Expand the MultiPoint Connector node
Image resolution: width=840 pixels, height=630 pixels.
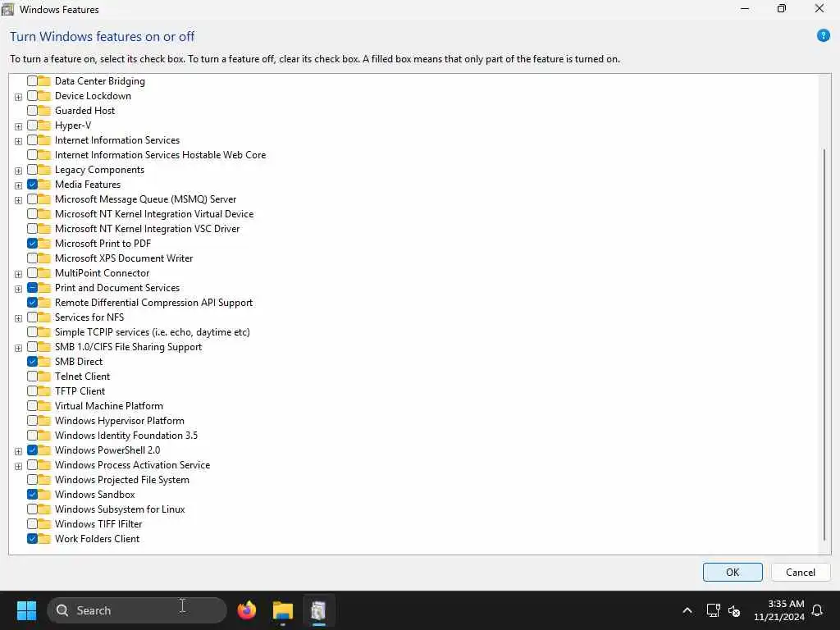point(18,274)
